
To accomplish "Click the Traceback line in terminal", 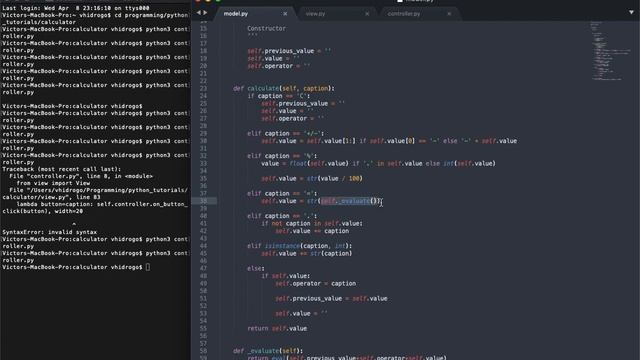I will pos(61,169).
